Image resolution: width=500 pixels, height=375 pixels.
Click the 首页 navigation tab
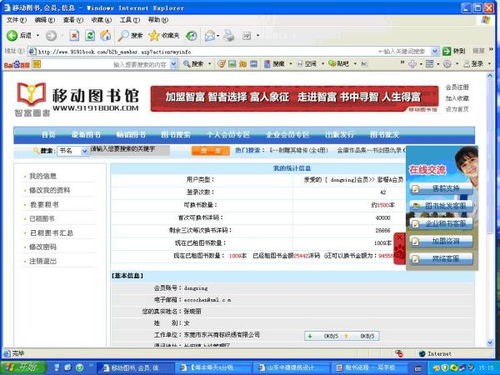click(48, 135)
